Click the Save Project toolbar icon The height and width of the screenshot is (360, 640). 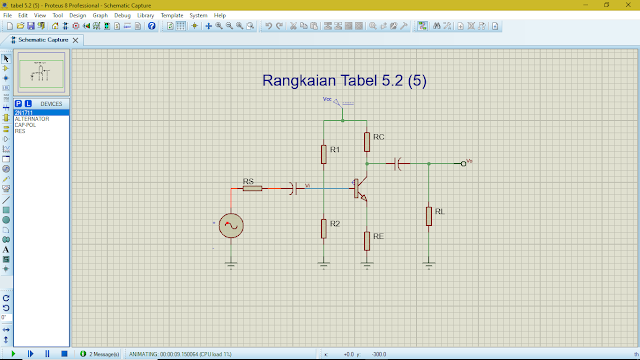[x=31, y=26]
